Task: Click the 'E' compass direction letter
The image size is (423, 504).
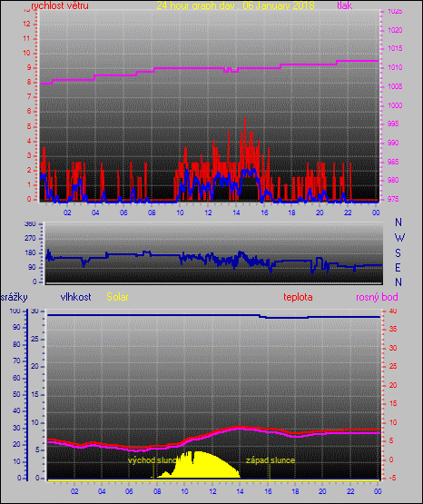Action: pos(398,267)
